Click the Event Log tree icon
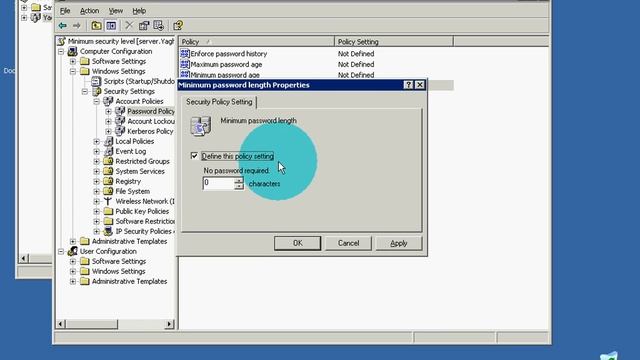The image size is (640, 360). (x=108, y=151)
